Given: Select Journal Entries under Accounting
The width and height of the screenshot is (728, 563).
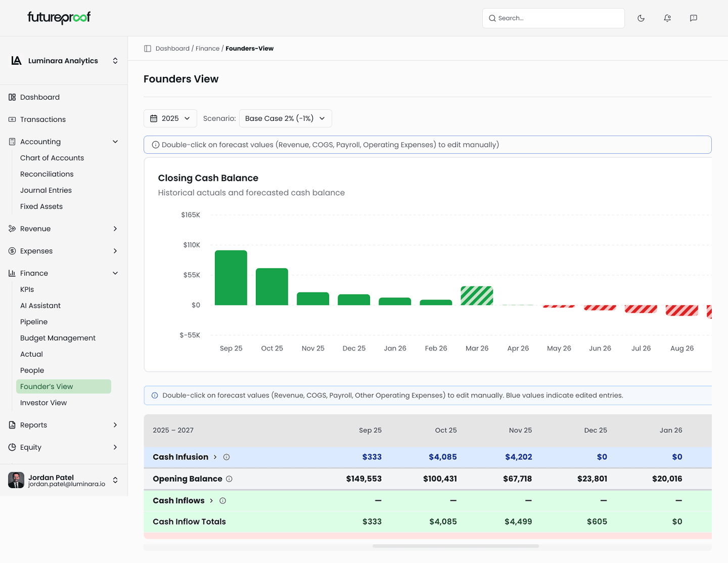Looking at the screenshot, I should (46, 190).
